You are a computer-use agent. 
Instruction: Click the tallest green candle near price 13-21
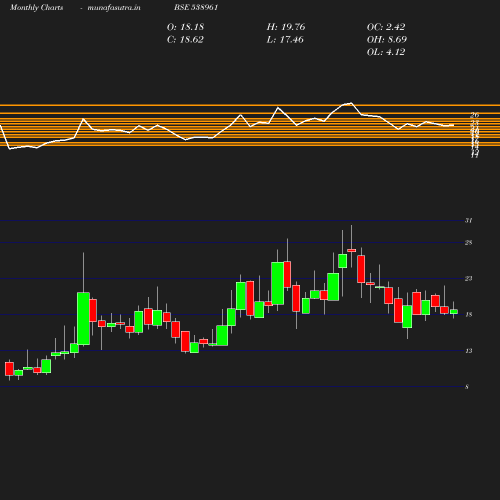83,318
